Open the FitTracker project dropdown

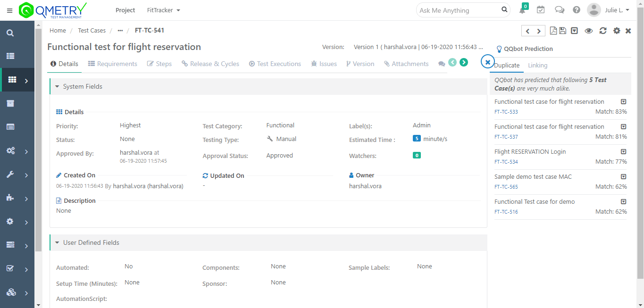tap(164, 10)
